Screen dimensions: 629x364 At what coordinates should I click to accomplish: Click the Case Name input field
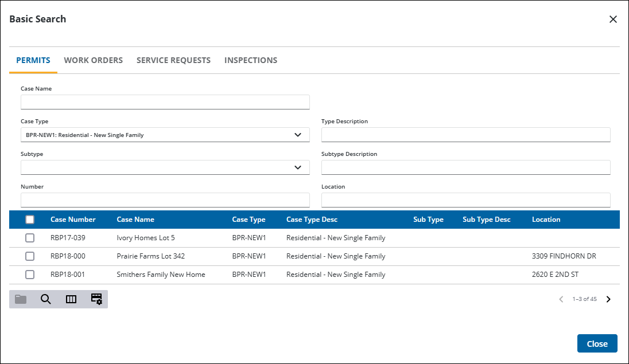pos(165,102)
